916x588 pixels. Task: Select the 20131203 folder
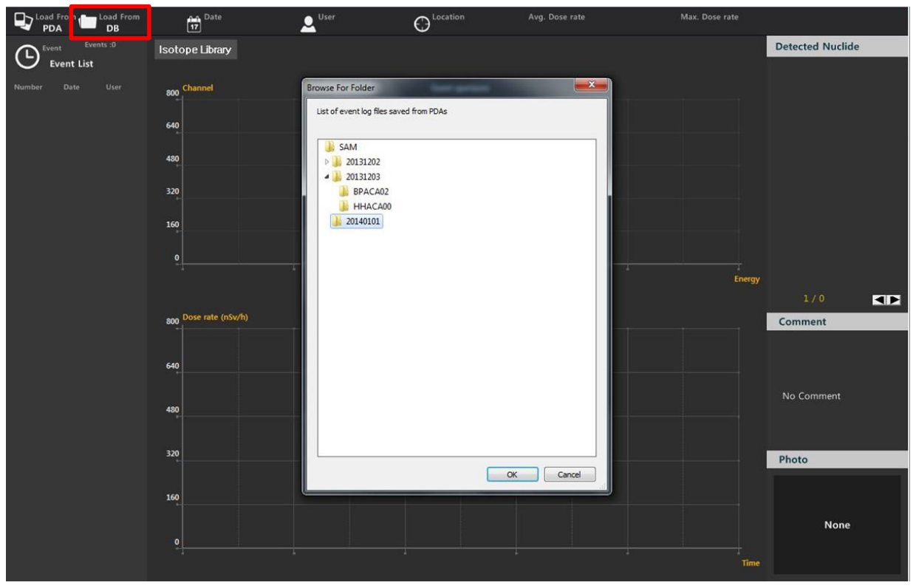pos(356,177)
